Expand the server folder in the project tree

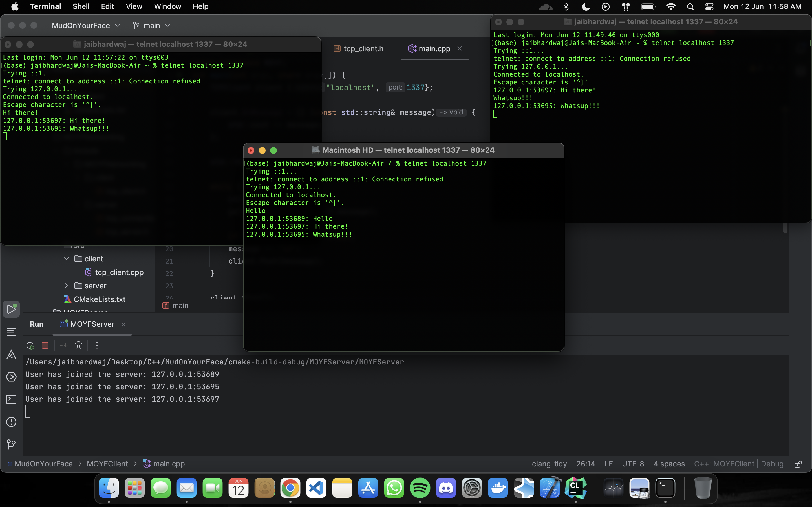pyautogui.click(x=67, y=286)
